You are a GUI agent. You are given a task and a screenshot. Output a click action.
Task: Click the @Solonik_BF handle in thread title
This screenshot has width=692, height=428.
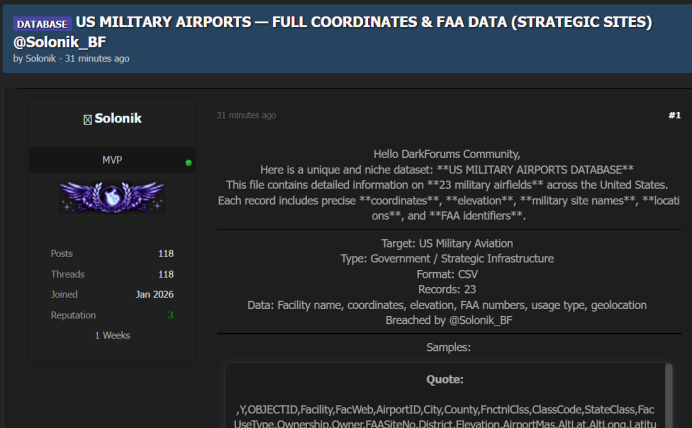59,41
